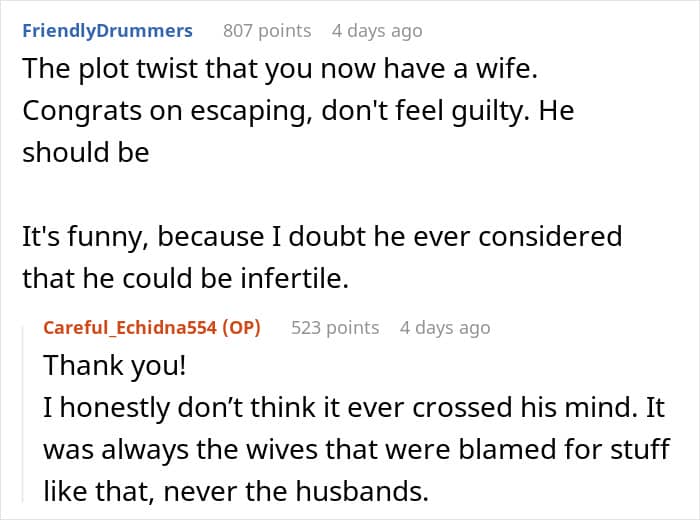Open the OP reply's "4 days ago" permalink

(445, 327)
